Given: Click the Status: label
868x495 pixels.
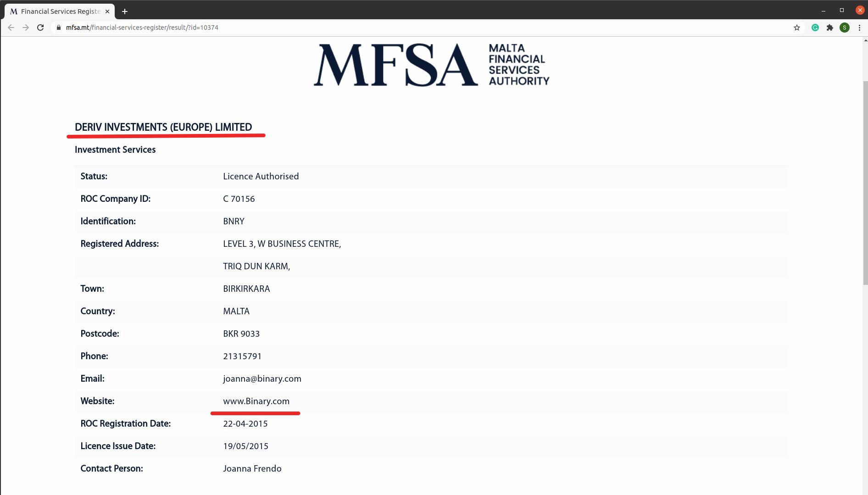Looking at the screenshot, I should click(94, 177).
